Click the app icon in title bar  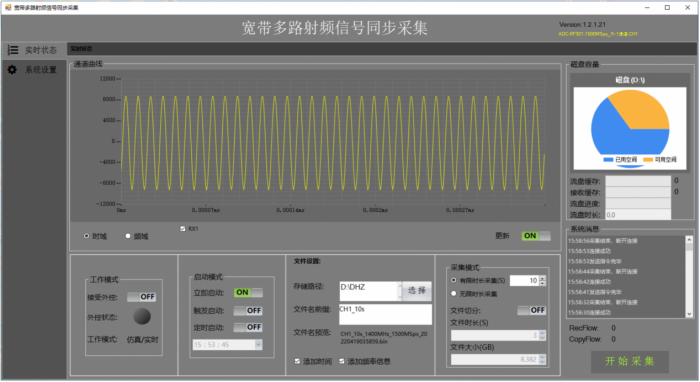[x=8, y=7]
